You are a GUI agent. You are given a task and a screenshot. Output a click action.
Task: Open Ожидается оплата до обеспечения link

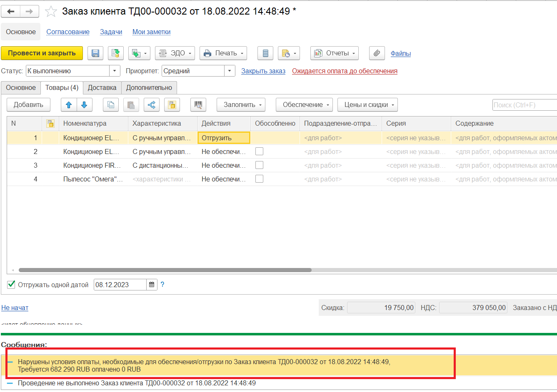[x=345, y=71]
